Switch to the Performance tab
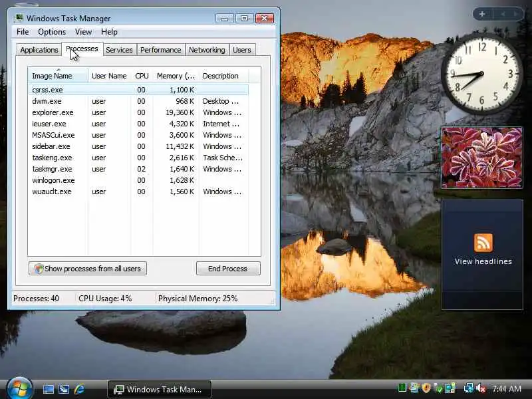532x399 pixels. click(160, 50)
